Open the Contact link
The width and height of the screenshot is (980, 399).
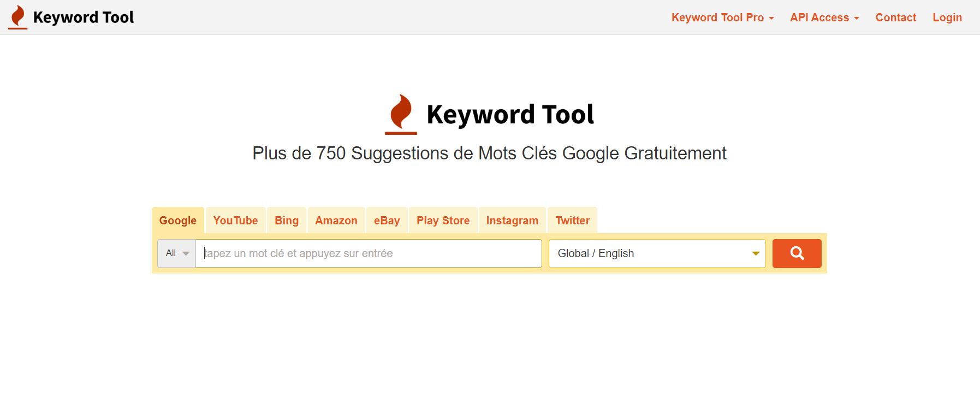[896, 17]
